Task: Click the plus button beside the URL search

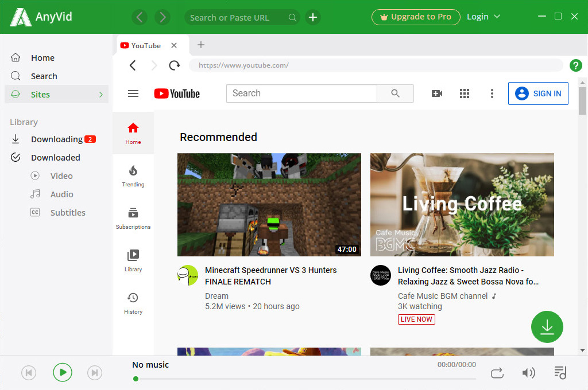Action: coord(313,17)
